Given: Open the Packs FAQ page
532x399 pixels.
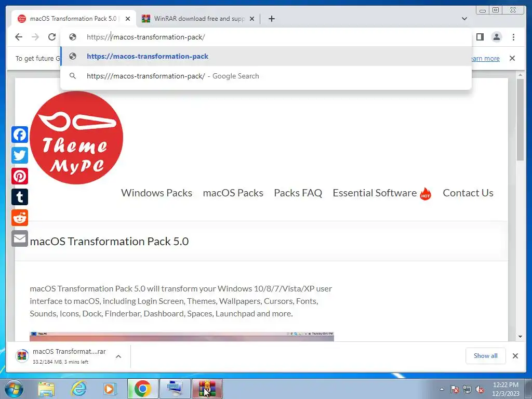Looking at the screenshot, I should coord(298,193).
